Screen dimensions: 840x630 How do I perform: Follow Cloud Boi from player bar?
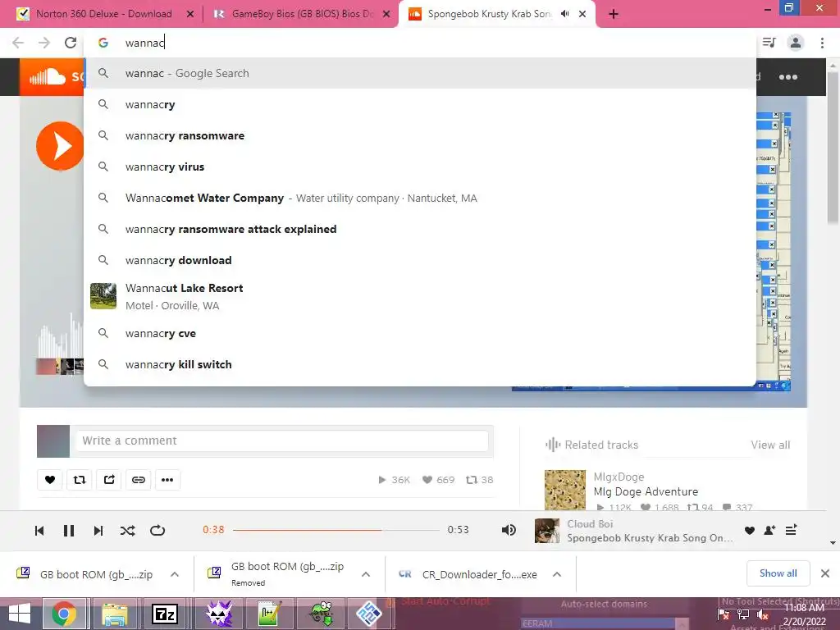[x=769, y=531]
